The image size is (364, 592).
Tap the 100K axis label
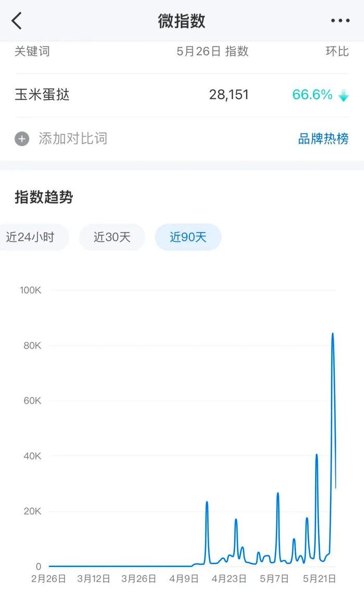[x=30, y=290]
